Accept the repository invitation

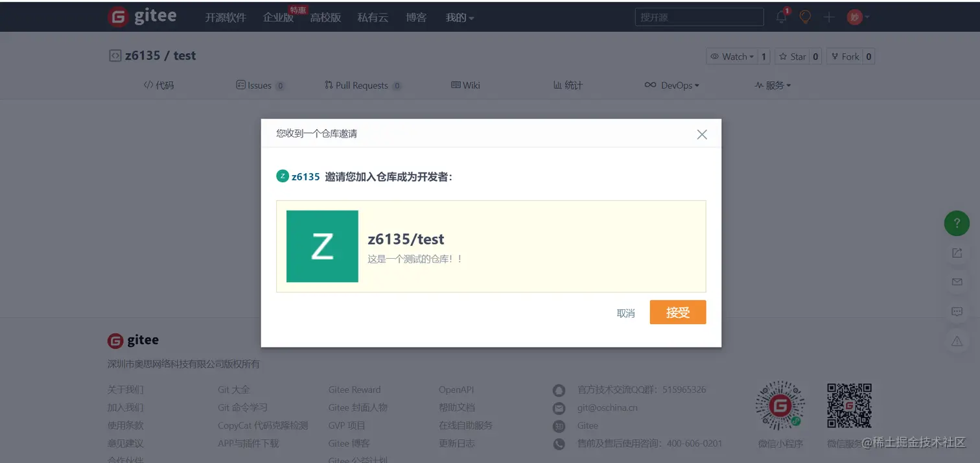pos(678,313)
